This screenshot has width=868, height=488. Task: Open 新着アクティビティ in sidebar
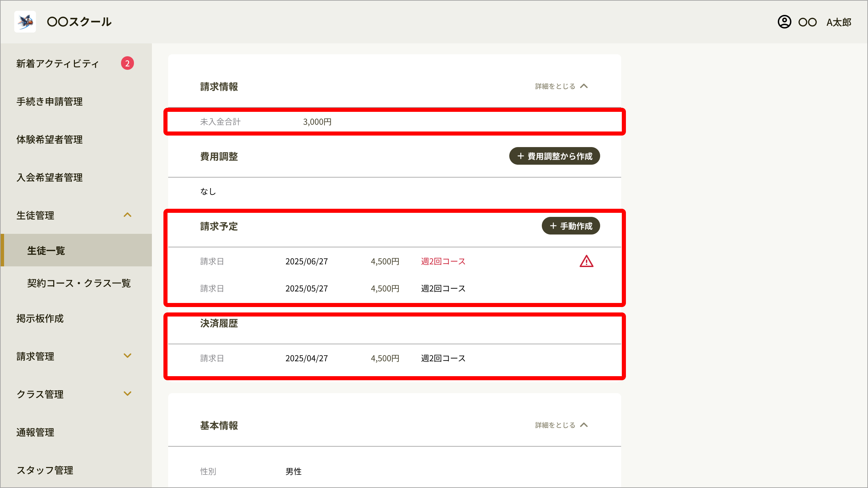coord(58,64)
